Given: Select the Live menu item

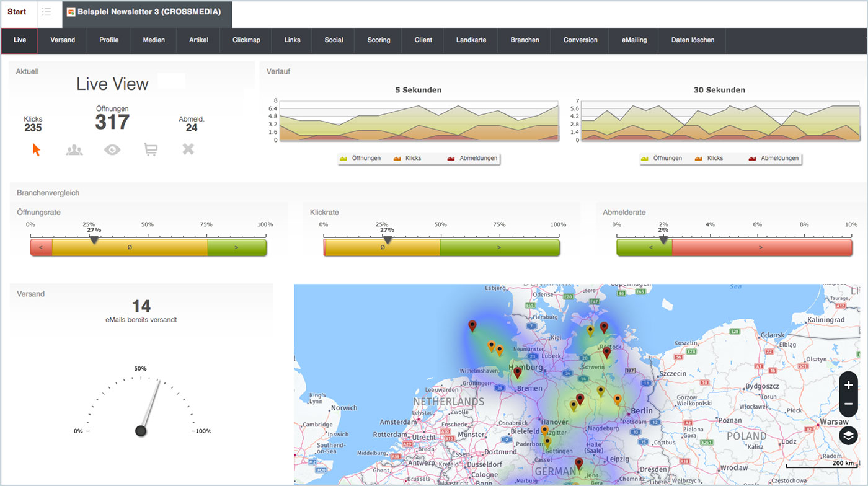Looking at the screenshot, I should [x=20, y=40].
